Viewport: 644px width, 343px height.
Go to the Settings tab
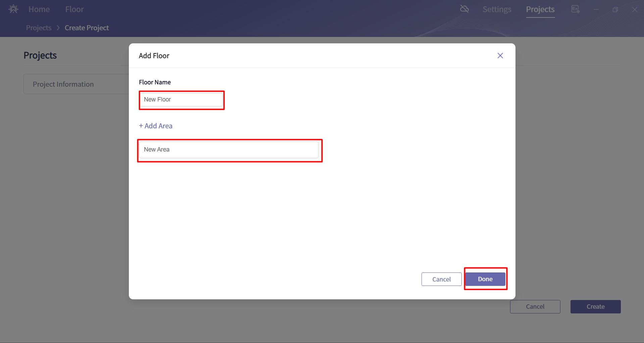[x=497, y=9]
